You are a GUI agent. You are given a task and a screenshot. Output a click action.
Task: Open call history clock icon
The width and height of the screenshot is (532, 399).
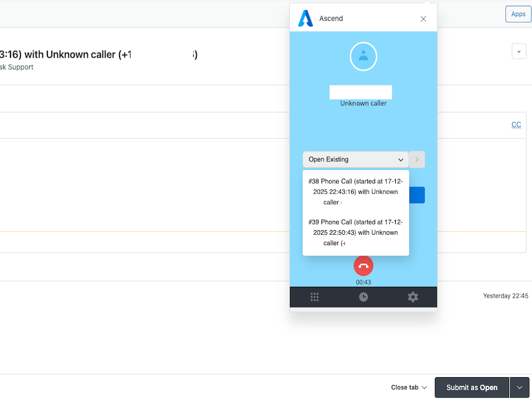click(364, 297)
